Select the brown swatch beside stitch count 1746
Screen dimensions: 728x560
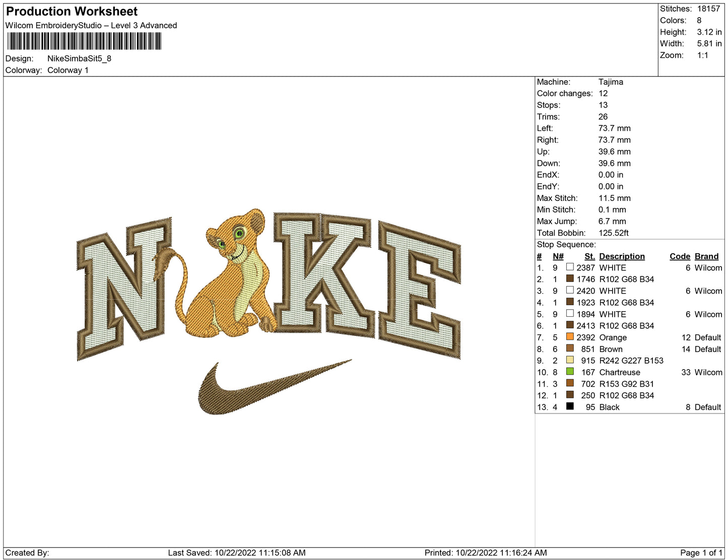(570, 278)
